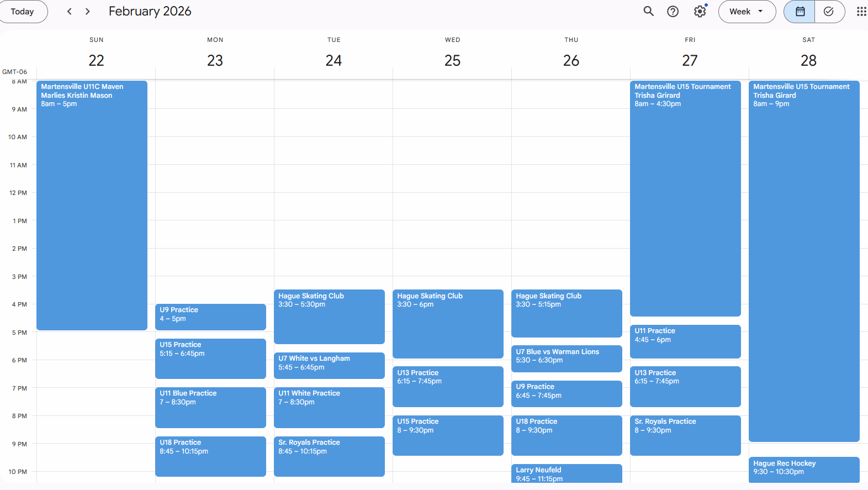Open the search magnifier icon
The image size is (868, 490).
648,12
